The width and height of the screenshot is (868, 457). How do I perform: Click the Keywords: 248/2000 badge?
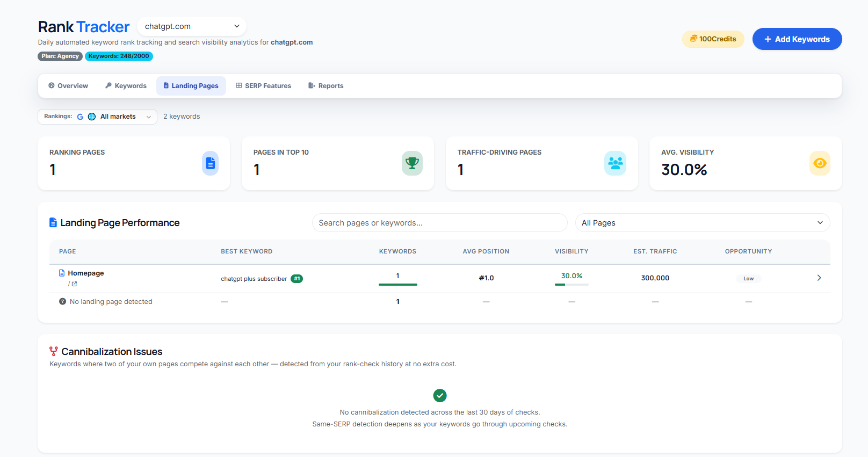click(x=119, y=56)
